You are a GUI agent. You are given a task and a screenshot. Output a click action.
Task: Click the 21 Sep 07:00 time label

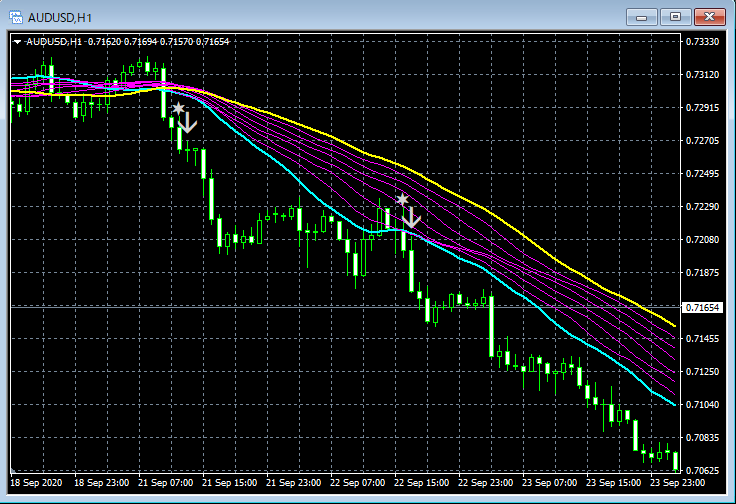pos(166,483)
